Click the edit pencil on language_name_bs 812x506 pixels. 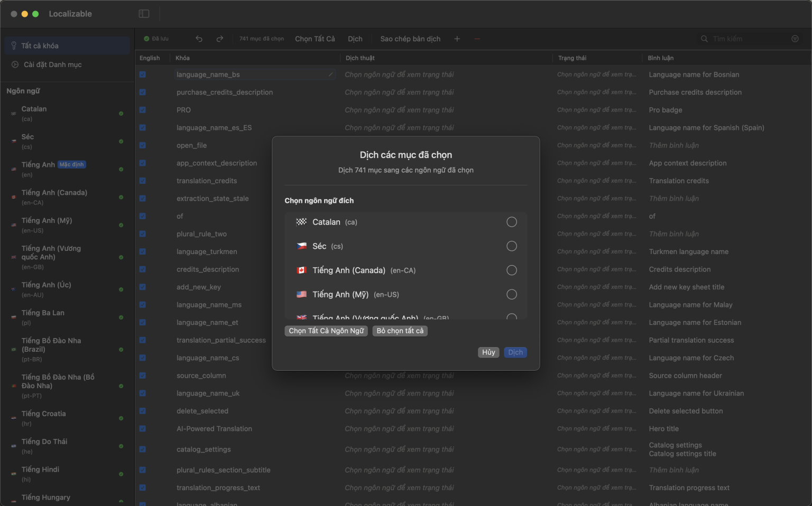click(331, 74)
